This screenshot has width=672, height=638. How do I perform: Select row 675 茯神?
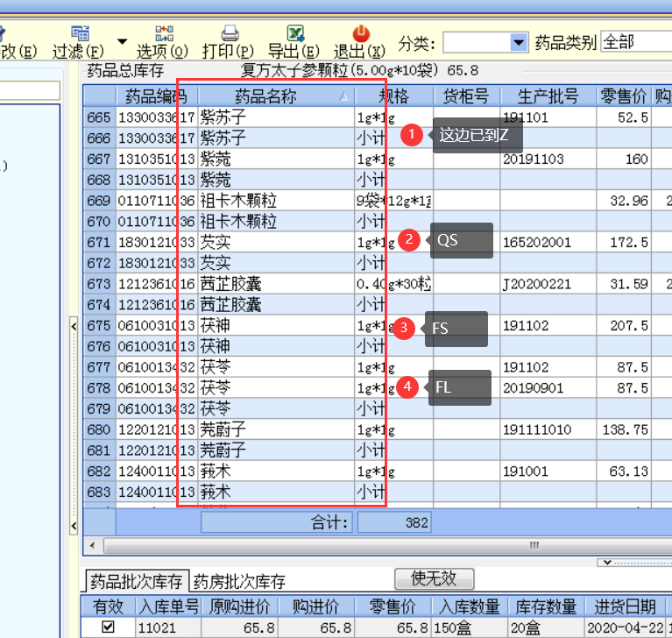377,325
